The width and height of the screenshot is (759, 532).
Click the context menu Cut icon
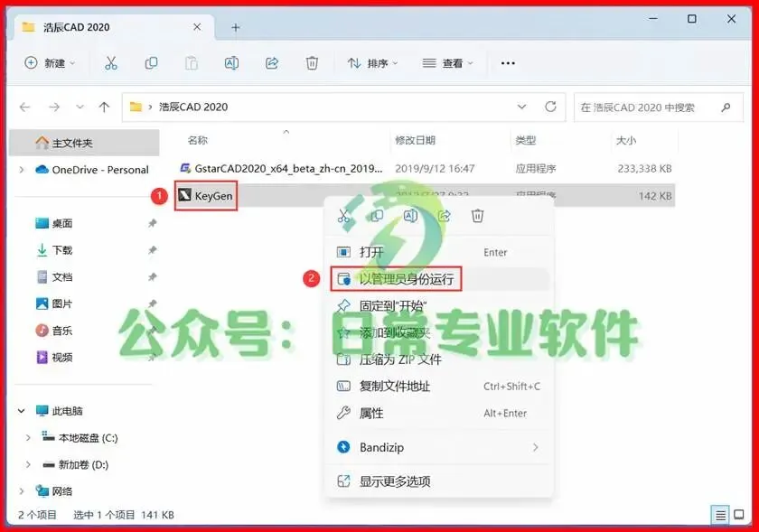(x=343, y=216)
